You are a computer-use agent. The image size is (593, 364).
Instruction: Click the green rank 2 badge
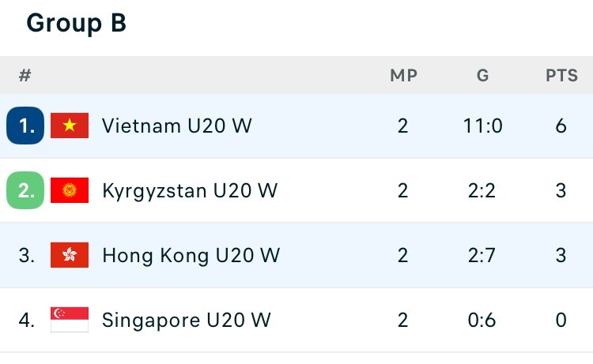(x=25, y=190)
